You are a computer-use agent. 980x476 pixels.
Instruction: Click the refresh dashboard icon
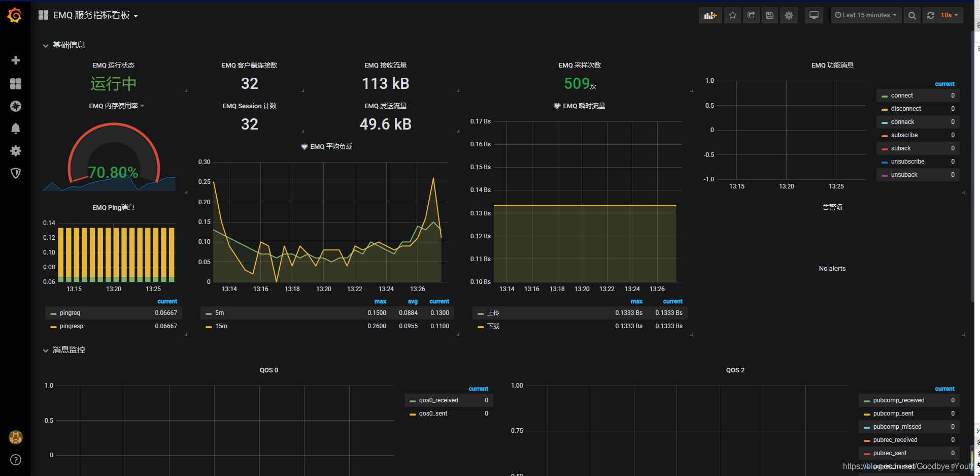click(x=931, y=15)
